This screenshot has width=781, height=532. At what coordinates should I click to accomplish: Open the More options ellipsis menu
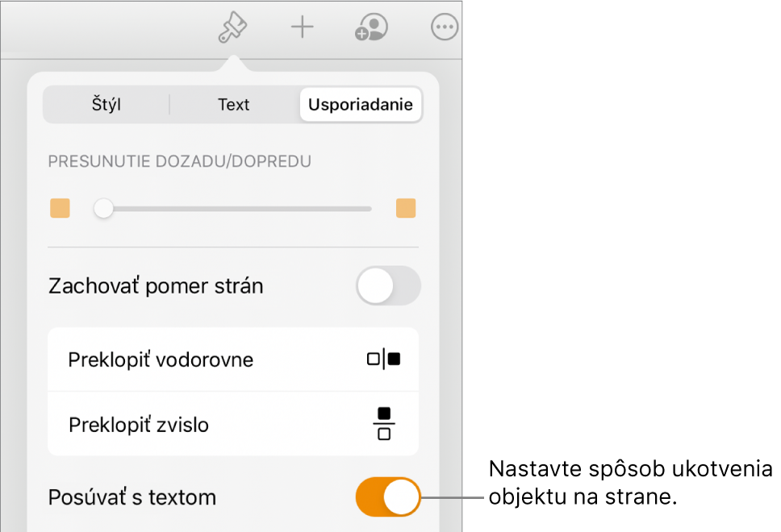point(444,28)
